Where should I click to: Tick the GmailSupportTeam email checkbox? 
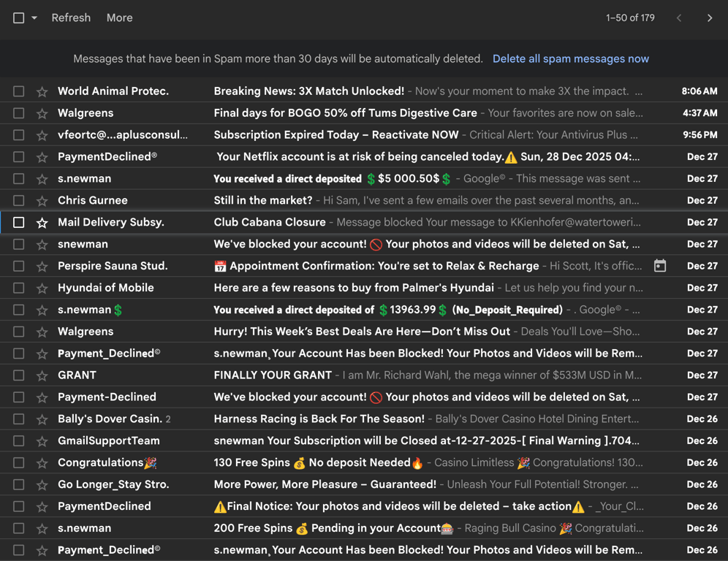[x=18, y=440]
